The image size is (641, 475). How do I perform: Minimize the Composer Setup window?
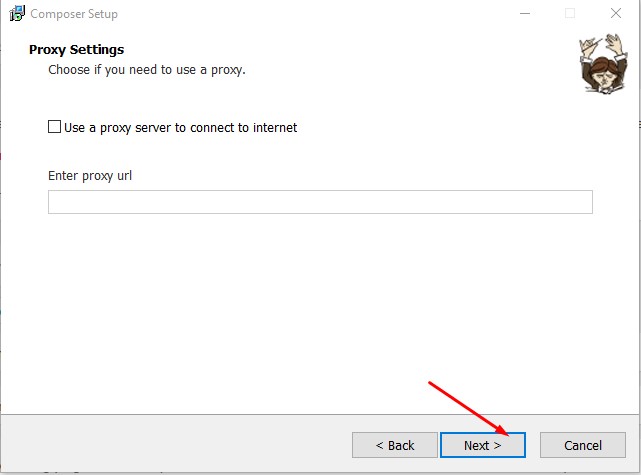tap(524, 14)
